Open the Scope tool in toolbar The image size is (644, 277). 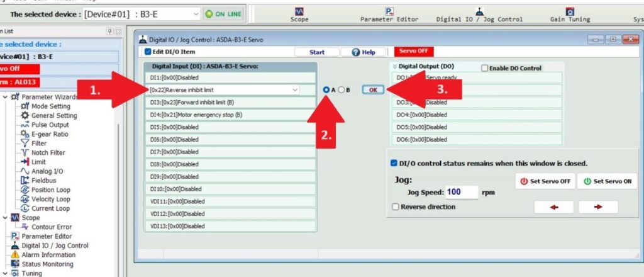299,14
